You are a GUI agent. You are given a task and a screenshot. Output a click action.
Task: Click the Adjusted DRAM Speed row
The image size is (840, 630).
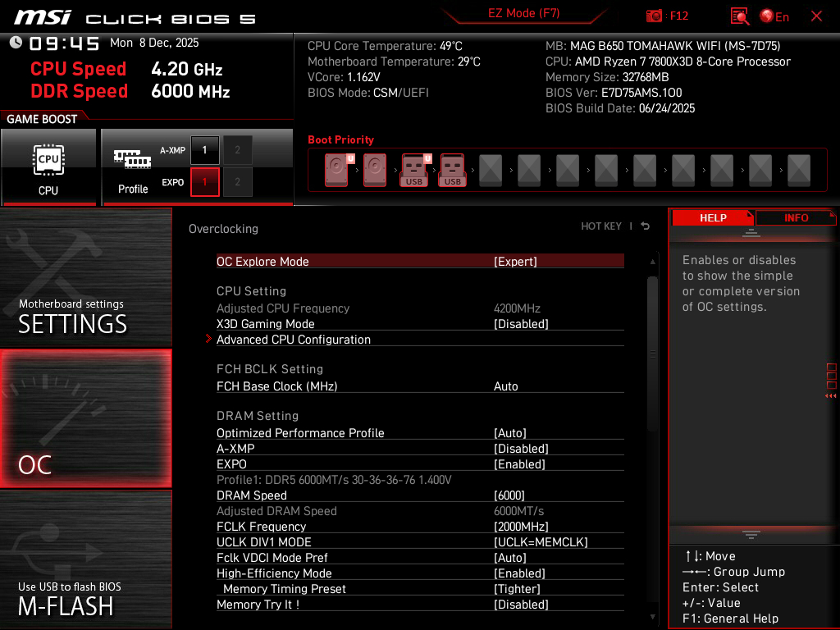(x=420, y=511)
